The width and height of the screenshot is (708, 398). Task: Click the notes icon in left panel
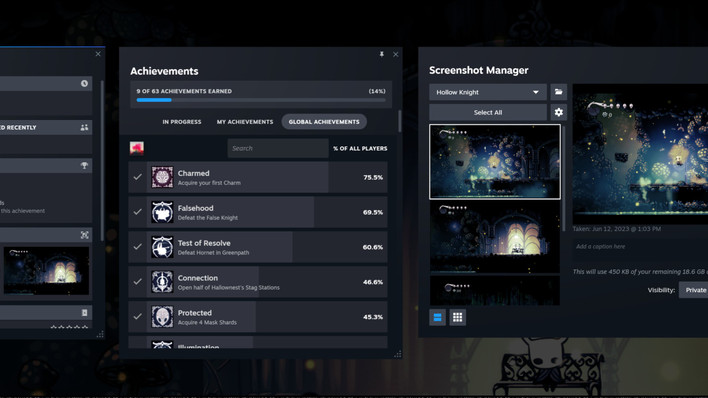tap(84, 313)
